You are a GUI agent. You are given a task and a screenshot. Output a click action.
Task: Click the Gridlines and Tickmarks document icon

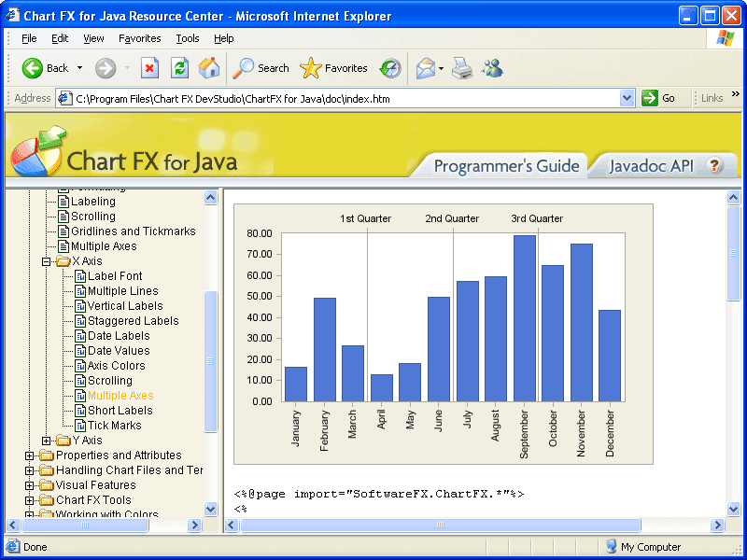click(63, 231)
